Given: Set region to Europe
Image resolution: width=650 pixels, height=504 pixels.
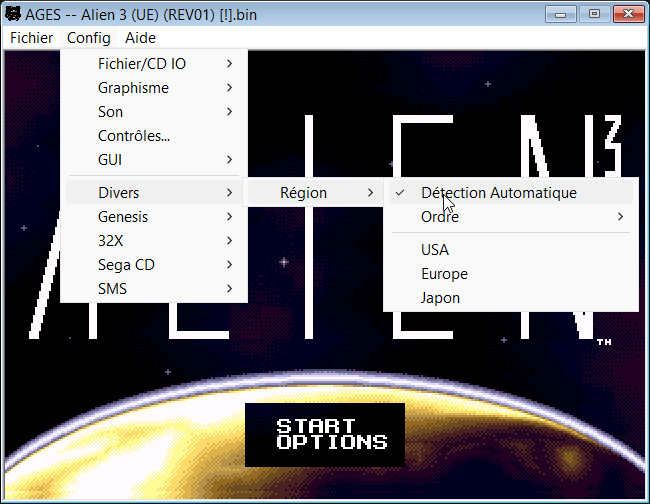Looking at the screenshot, I should [x=511, y=274].
